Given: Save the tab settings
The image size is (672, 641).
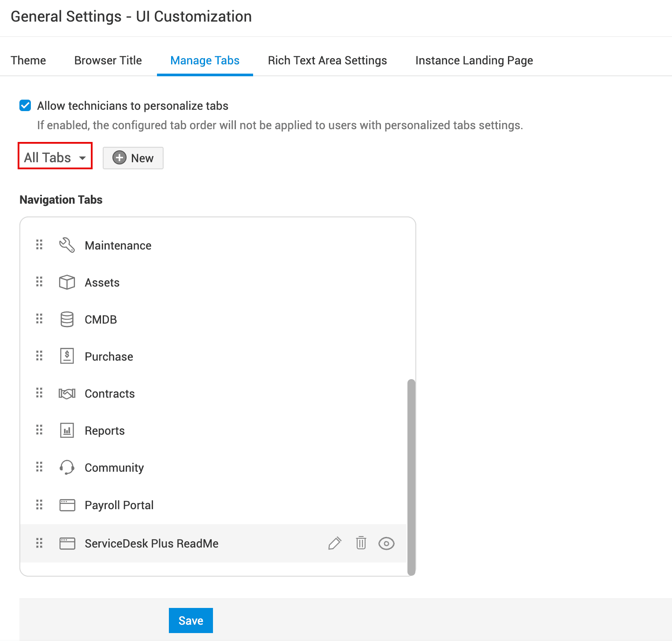Looking at the screenshot, I should (191, 620).
